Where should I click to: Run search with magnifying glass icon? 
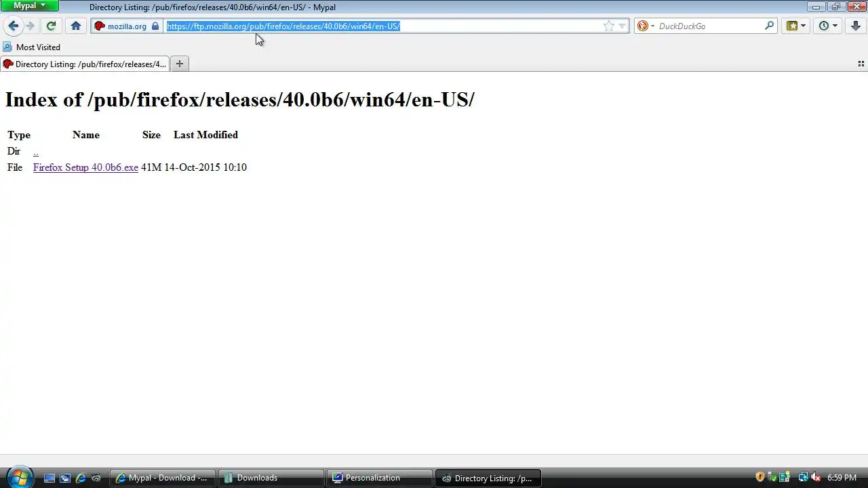[769, 26]
